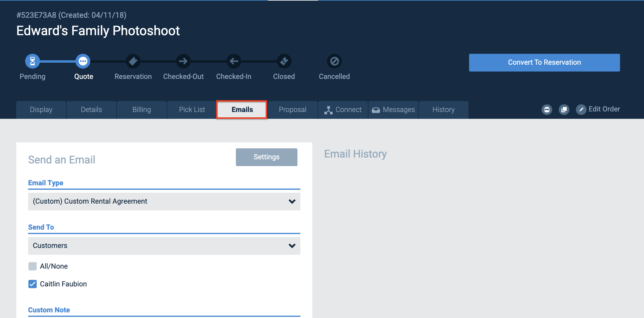Click the print order icon

click(547, 110)
